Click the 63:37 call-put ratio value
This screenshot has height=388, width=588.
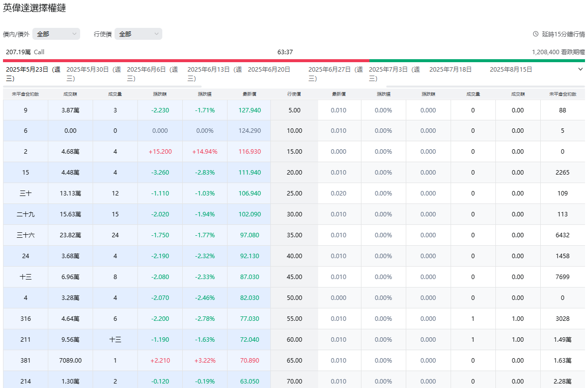[285, 52]
